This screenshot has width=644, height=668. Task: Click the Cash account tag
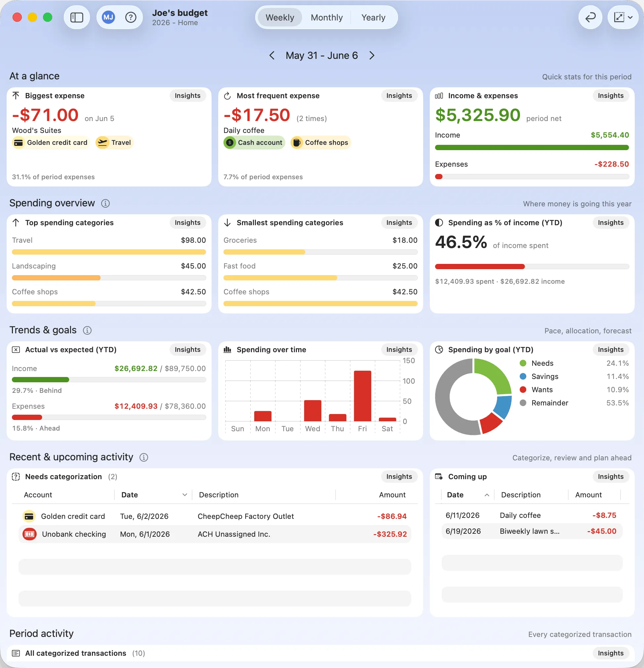tap(254, 143)
